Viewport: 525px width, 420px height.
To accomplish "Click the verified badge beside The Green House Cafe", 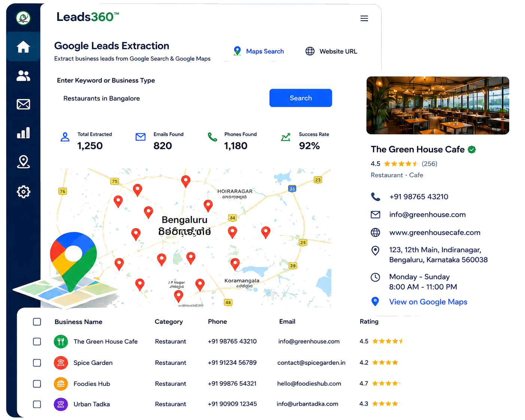I will [x=472, y=149].
